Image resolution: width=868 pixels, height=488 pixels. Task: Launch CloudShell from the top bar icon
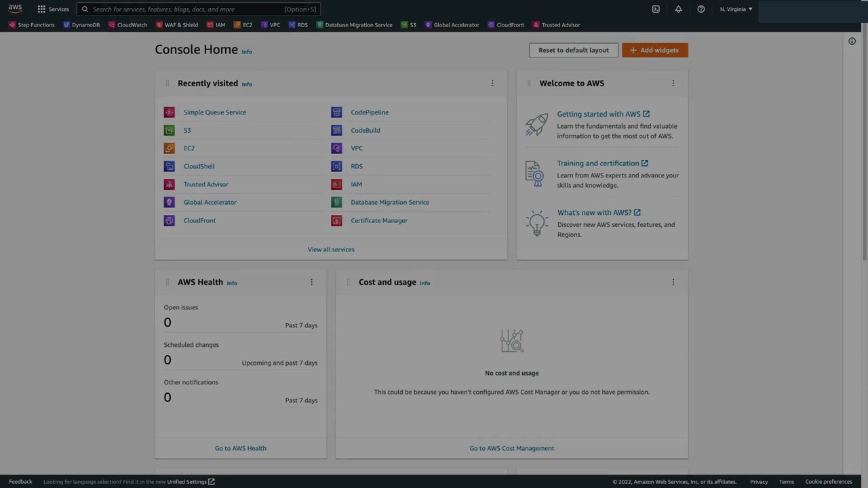click(x=656, y=9)
